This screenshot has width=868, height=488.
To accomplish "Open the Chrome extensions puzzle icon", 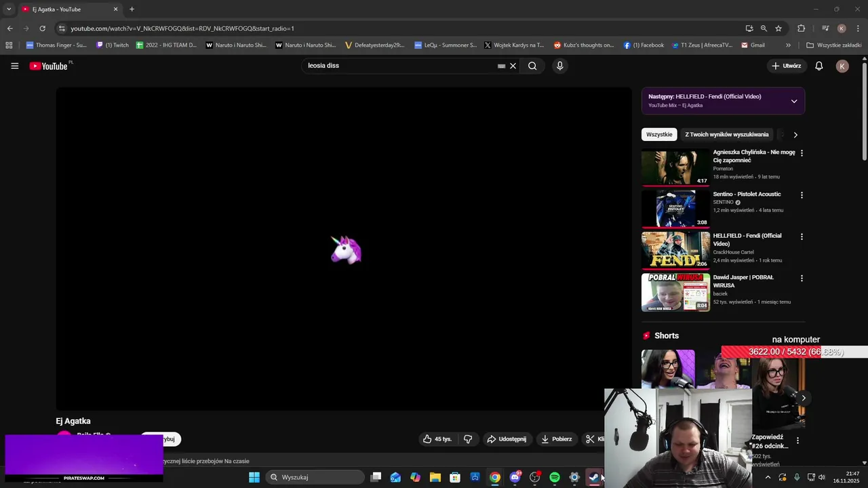I will point(802,28).
